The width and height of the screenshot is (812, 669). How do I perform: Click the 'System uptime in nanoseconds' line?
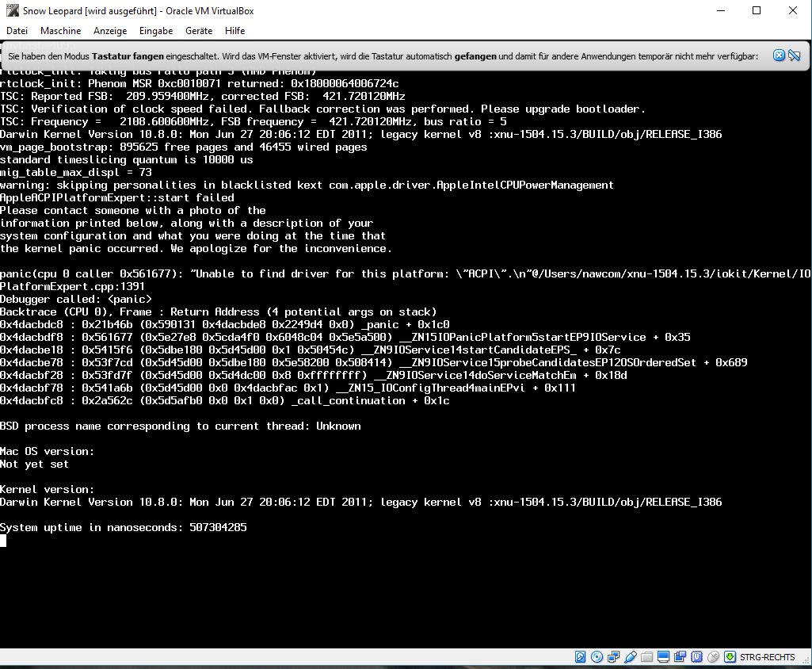pos(124,528)
